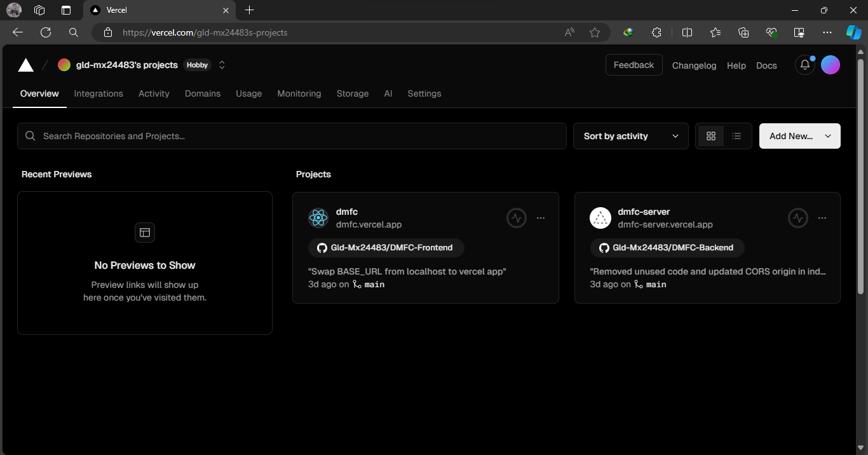Open the Sort by activity dropdown
Screen dimensions: 868x455
click(x=630, y=135)
